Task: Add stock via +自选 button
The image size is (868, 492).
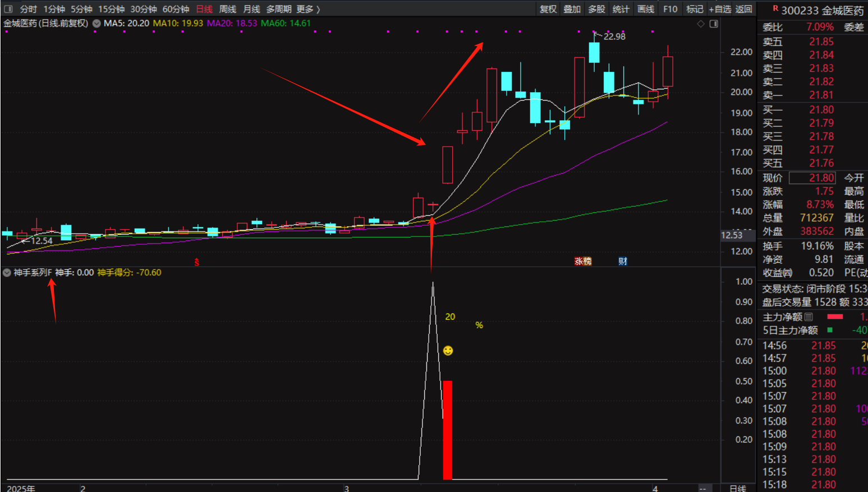Action: pos(720,9)
